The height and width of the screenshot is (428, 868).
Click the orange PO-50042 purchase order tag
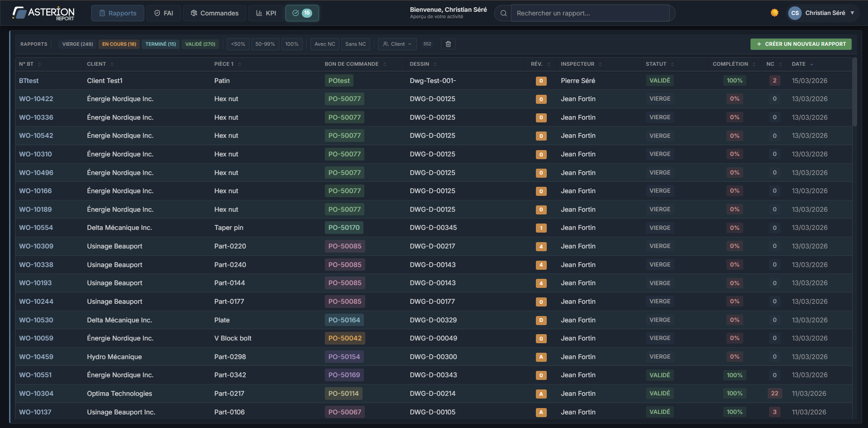345,338
